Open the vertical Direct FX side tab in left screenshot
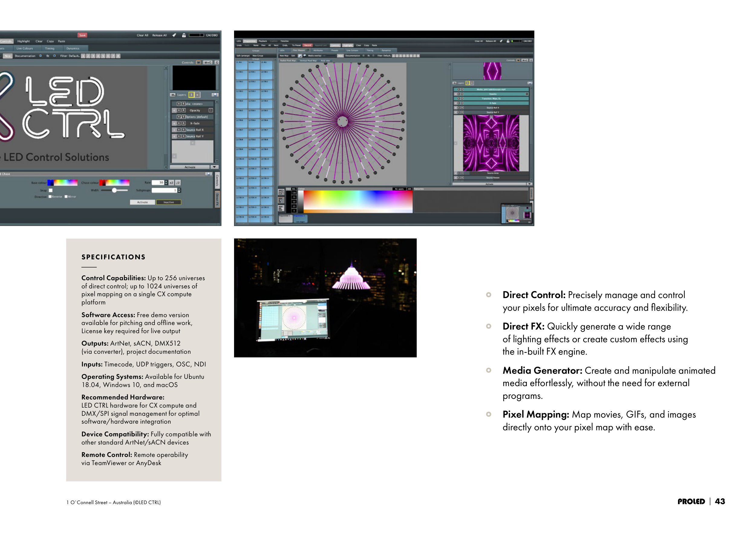The width and height of the screenshot is (756, 535). coord(217,199)
